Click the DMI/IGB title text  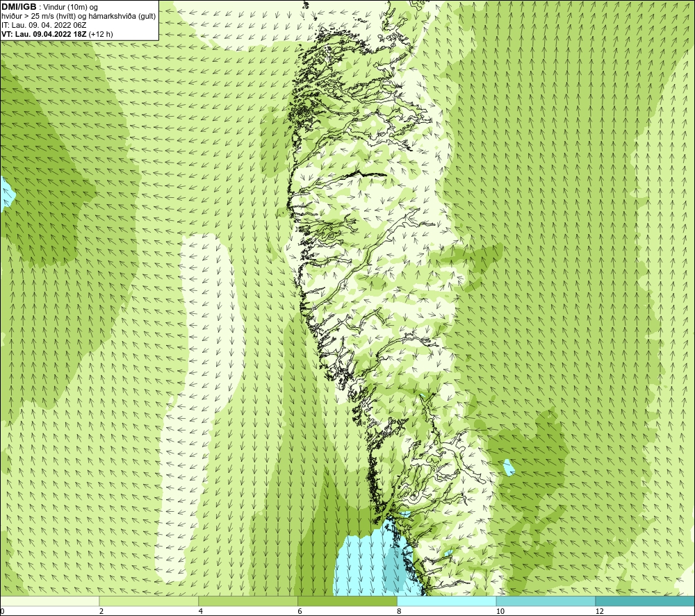tap(19, 7)
